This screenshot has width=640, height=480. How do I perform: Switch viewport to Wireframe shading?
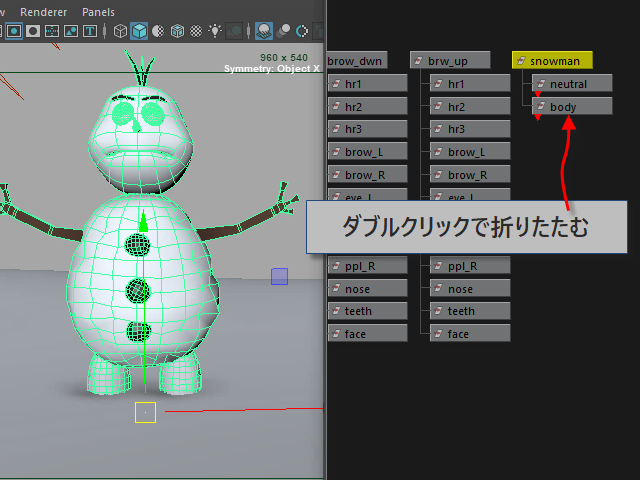tap(120, 30)
